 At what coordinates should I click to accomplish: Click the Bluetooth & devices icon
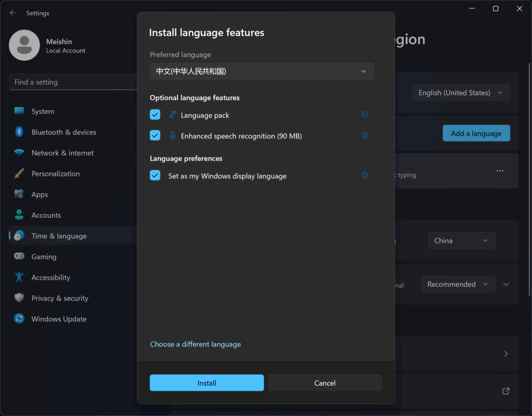(x=19, y=132)
